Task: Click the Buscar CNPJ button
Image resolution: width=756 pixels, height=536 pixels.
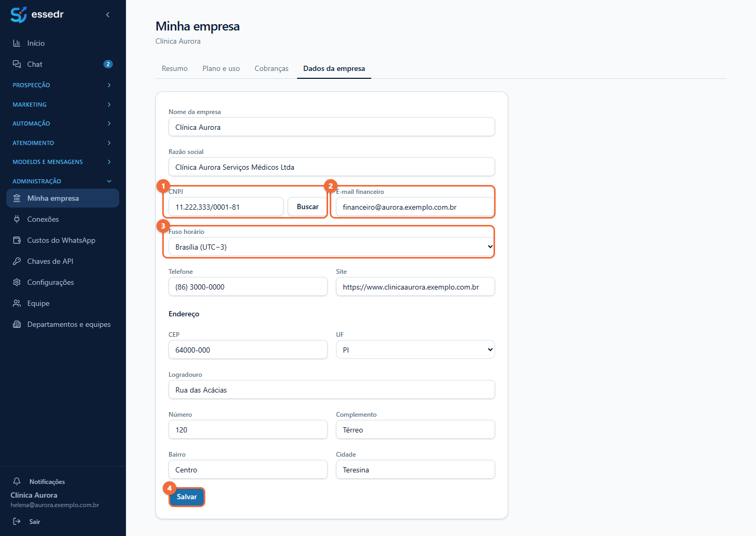Action: coord(308,207)
